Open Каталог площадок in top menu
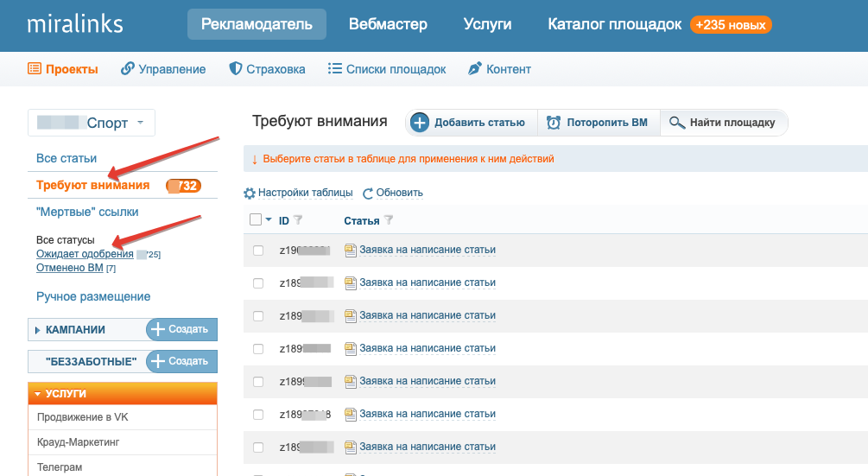Screen dimensions: 868x476 click(614, 24)
